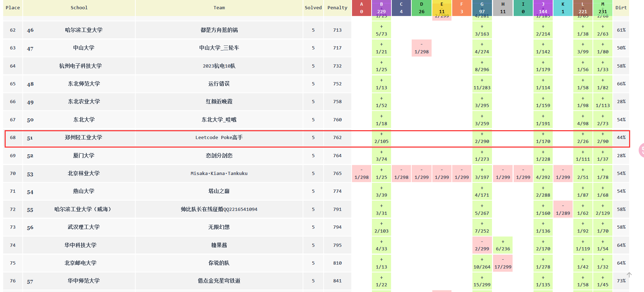Open problem G column header

point(482,8)
